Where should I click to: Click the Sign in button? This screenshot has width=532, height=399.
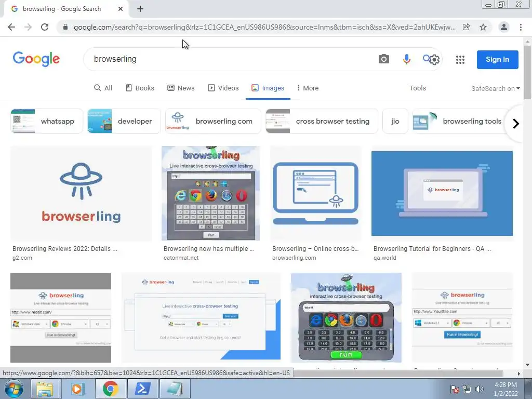497,59
